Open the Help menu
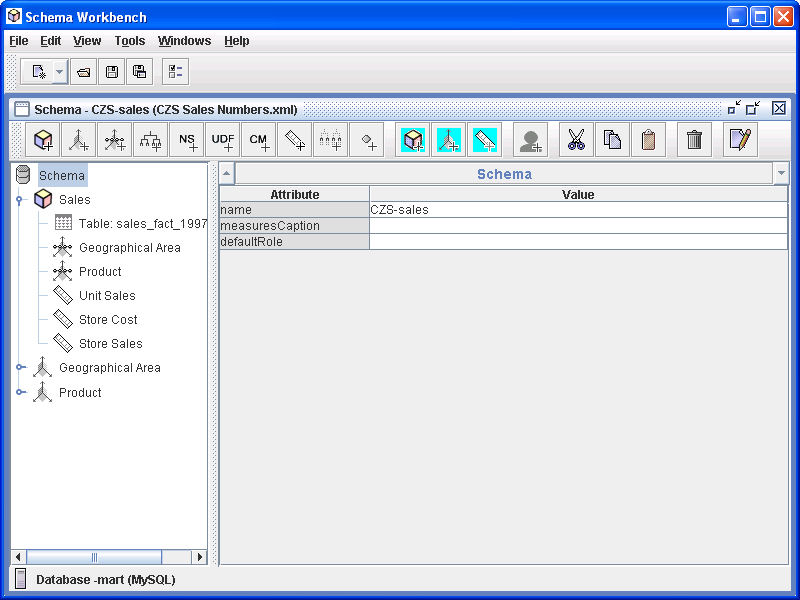Viewport: 800px width, 600px height. click(x=237, y=41)
